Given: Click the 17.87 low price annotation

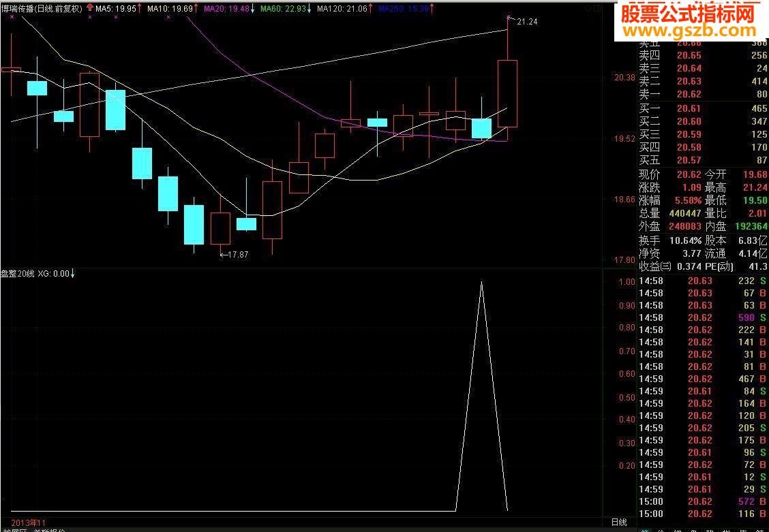Looking at the screenshot, I should pyautogui.click(x=238, y=254).
